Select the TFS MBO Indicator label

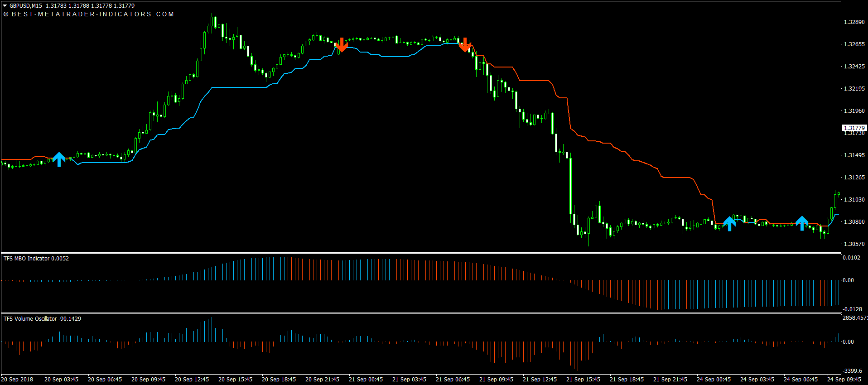tap(36, 259)
